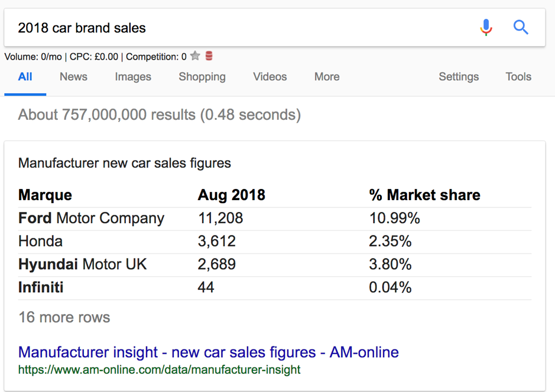
Task: Click the "Manufacturer new car sales figures" heading
Action: (124, 163)
